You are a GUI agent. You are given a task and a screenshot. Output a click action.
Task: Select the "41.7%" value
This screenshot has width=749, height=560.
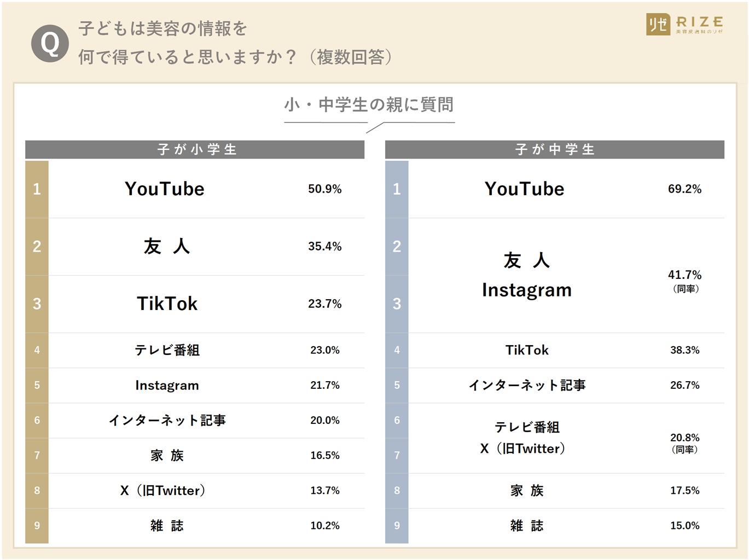(x=685, y=275)
